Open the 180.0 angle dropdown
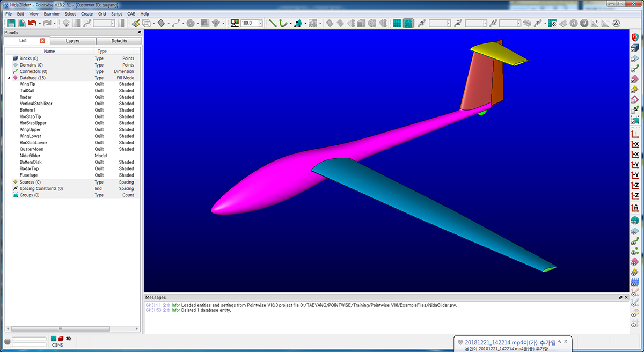The height and width of the screenshot is (352, 644). point(260,23)
